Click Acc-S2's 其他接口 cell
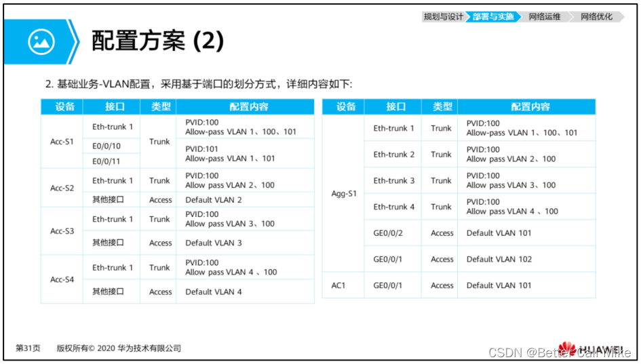 pyautogui.click(x=112, y=200)
